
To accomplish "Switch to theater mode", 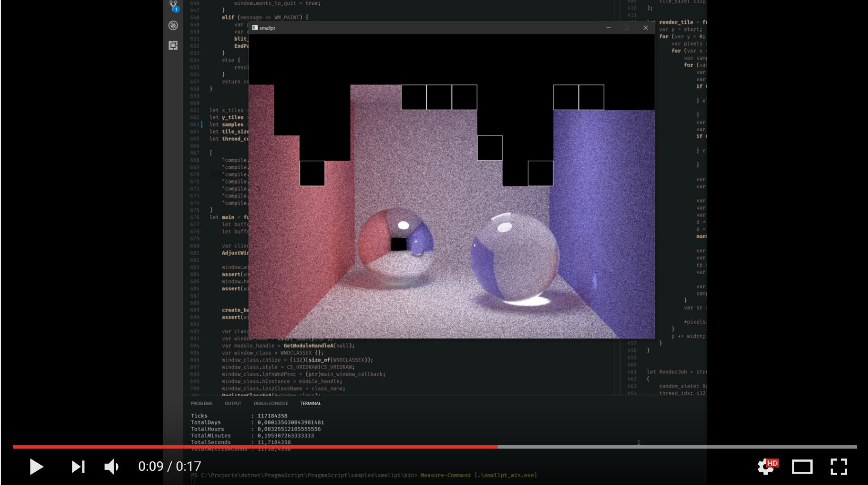I will 802,467.
